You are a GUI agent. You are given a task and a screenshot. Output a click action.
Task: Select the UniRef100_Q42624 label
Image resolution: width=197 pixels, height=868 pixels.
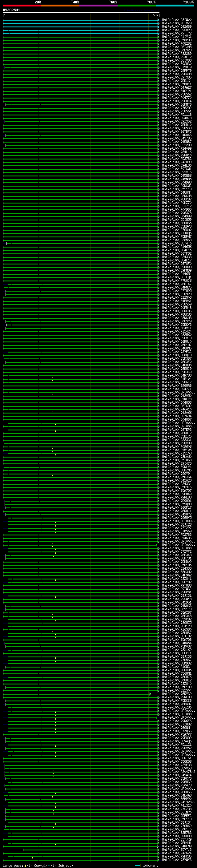tap(177, 853)
